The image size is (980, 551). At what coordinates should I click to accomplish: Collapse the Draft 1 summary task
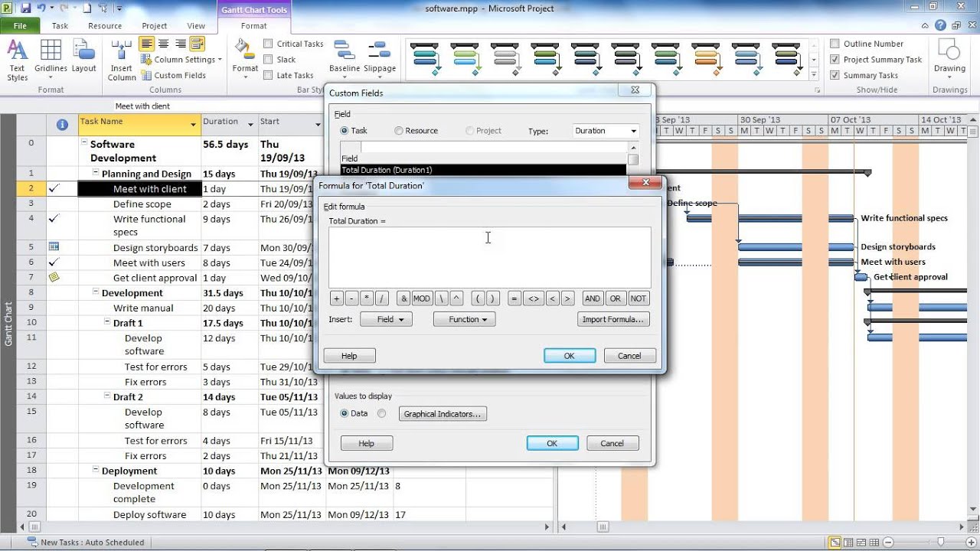pos(107,323)
